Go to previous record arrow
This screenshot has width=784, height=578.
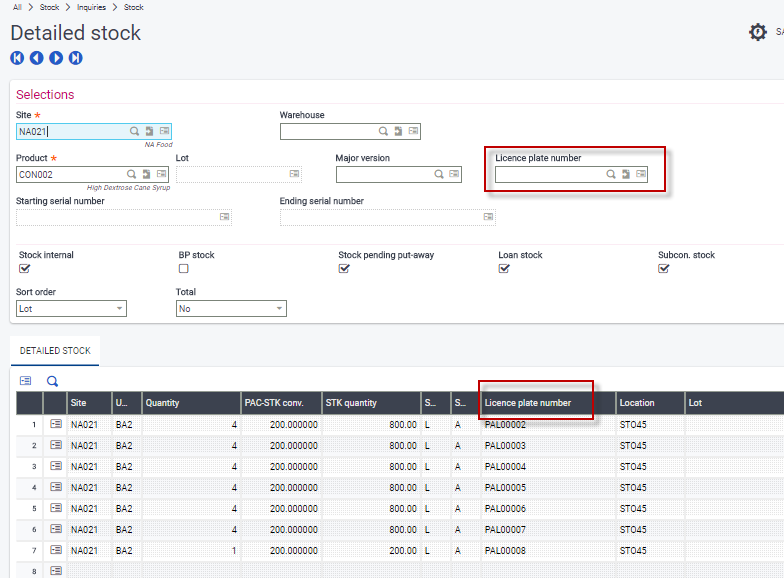click(36, 58)
